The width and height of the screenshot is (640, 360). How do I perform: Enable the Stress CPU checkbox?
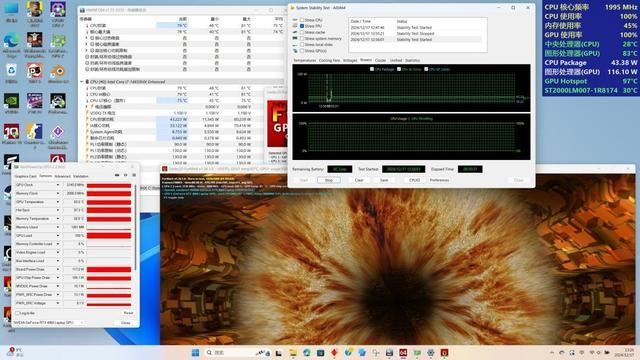point(302,20)
